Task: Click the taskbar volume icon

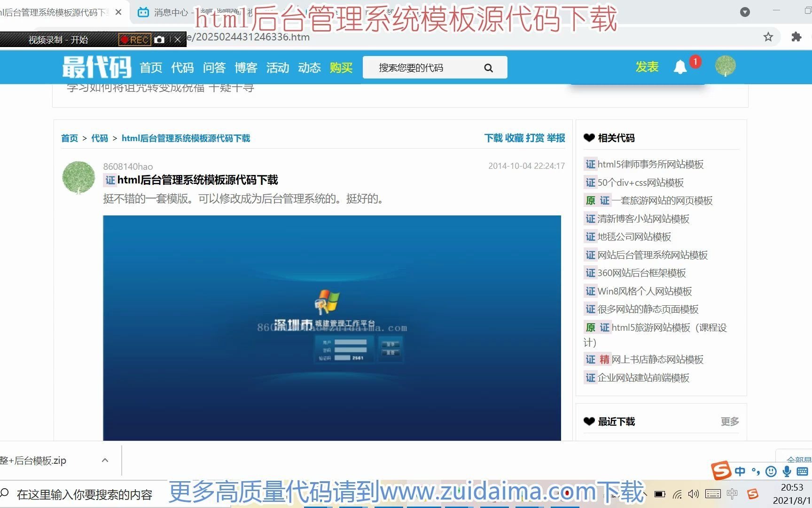Action: tap(693, 494)
